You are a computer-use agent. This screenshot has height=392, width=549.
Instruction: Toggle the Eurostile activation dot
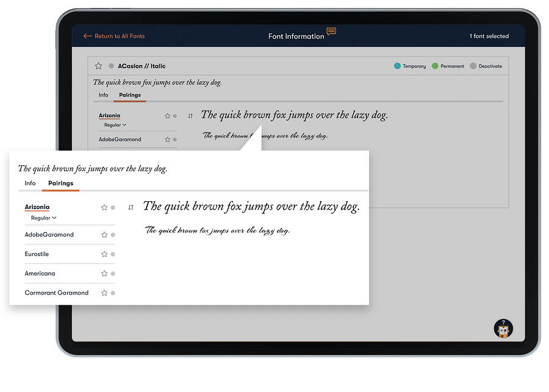pyautogui.click(x=113, y=254)
